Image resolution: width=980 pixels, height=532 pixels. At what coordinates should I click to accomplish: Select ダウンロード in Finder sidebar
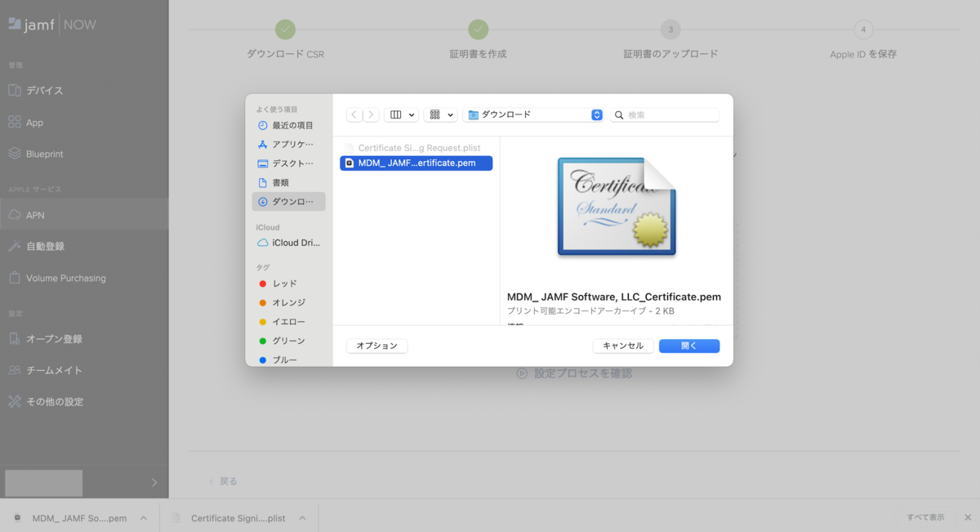click(288, 202)
